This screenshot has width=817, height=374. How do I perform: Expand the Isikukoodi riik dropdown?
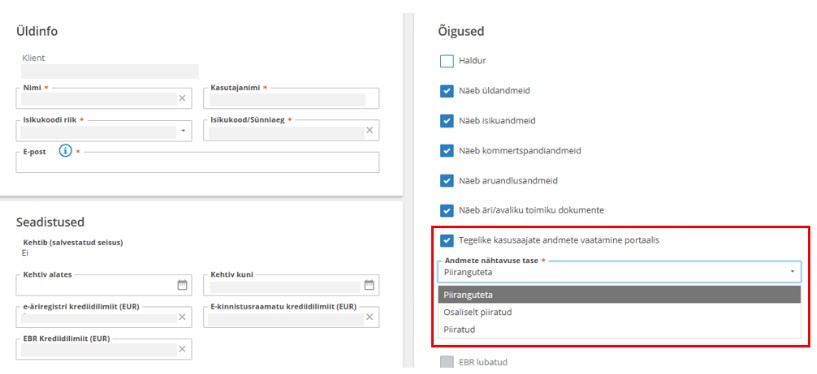[x=183, y=131]
